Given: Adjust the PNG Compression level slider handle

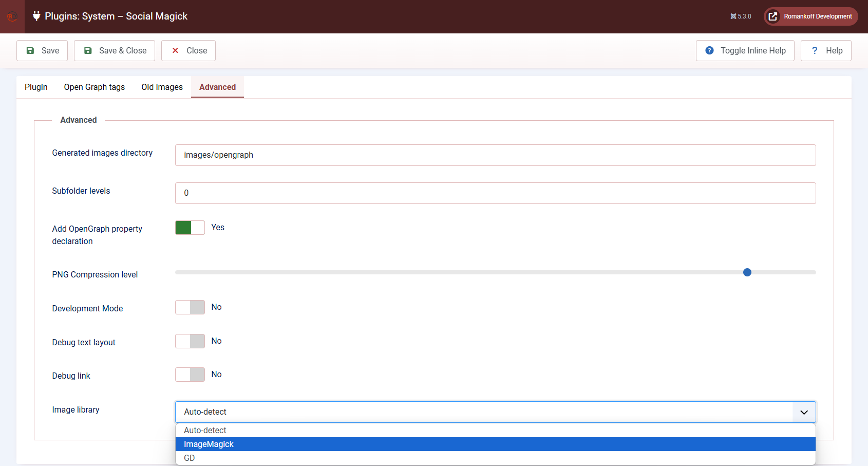Looking at the screenshot, I should click(x=747, y=272).
